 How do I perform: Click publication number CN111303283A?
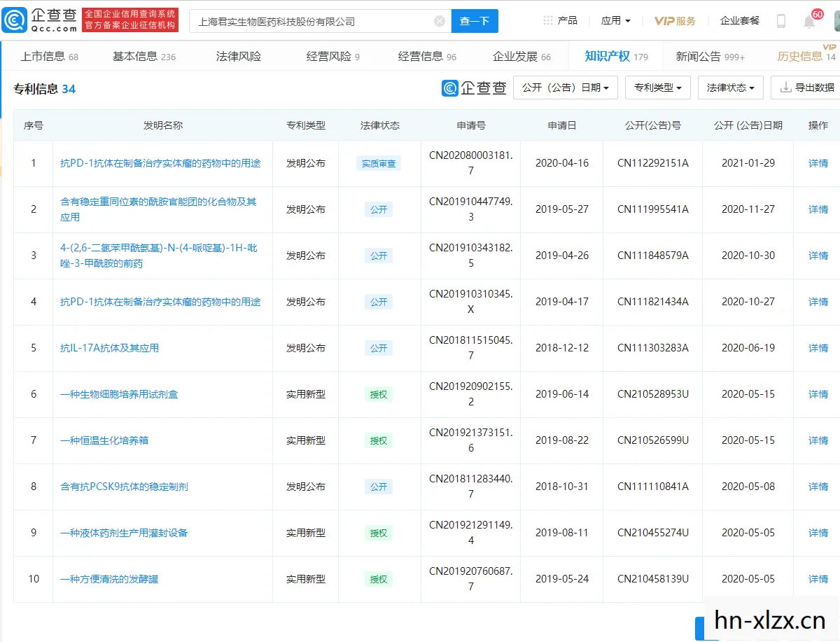click(x=653, y=348)
